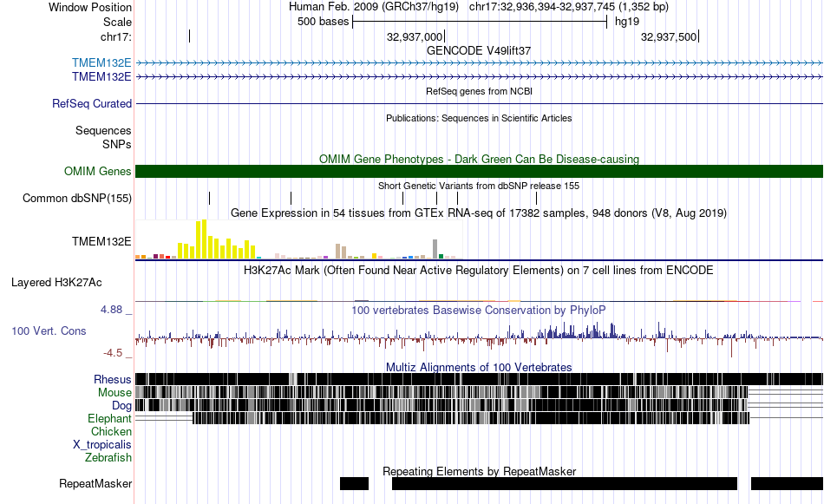The height and width of the screenshot is (504, 824).
Task: Click the tallest yellow GTEx expression bar
Action: point(204,239)
